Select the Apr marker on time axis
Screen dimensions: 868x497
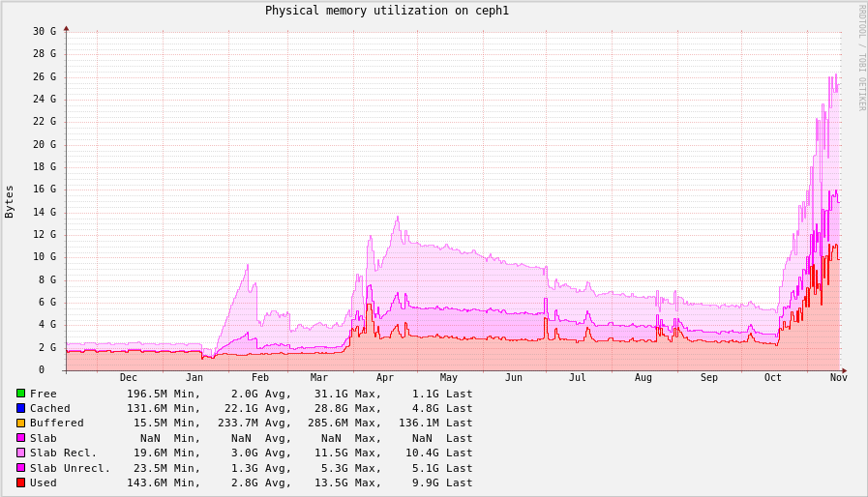pyautogui.click(x=385, y=378)
